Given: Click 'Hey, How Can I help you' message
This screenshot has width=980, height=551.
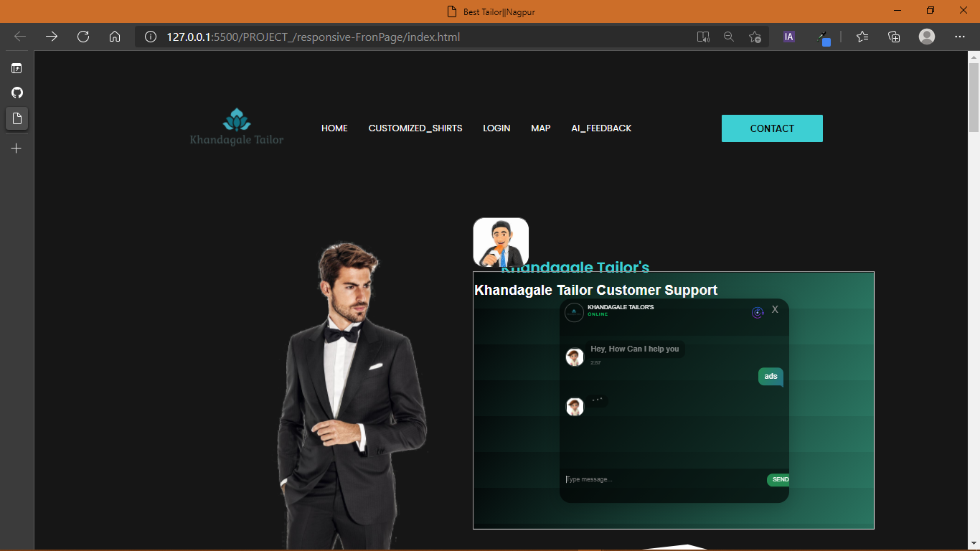Looking at the screenshot, I should [635, 349].
